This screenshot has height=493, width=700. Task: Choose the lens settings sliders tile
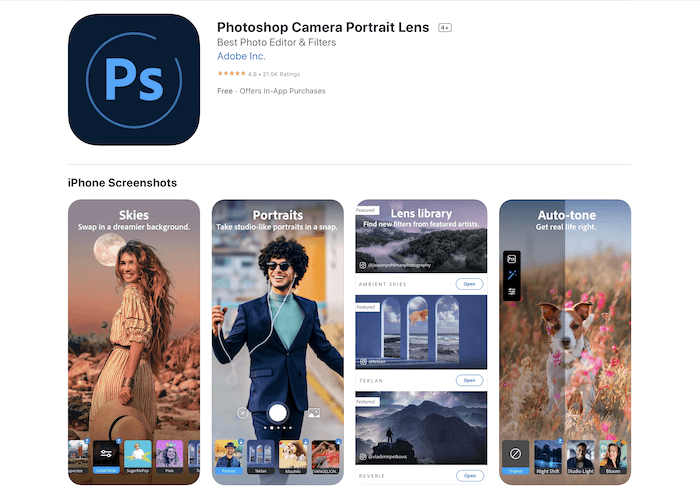pyautogui.click(x=106, y=455)
